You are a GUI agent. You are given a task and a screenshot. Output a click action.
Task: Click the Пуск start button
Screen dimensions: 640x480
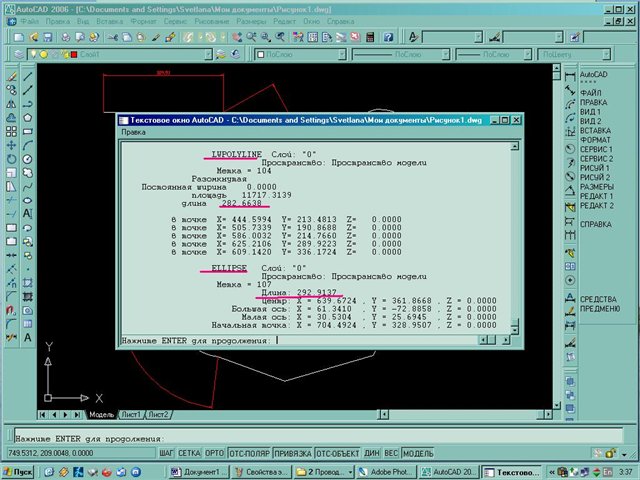tap(19, 471)
